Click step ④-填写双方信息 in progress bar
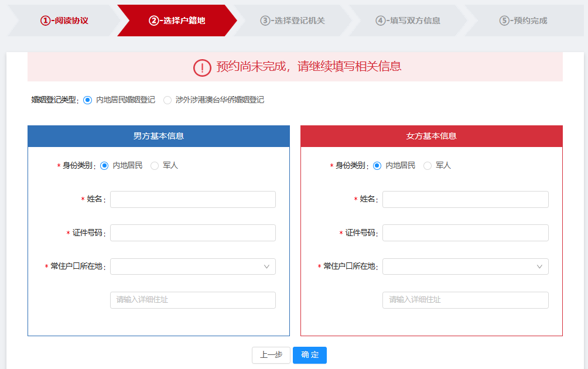The width and height of the screenshot is (588, 369). (408, 20)
